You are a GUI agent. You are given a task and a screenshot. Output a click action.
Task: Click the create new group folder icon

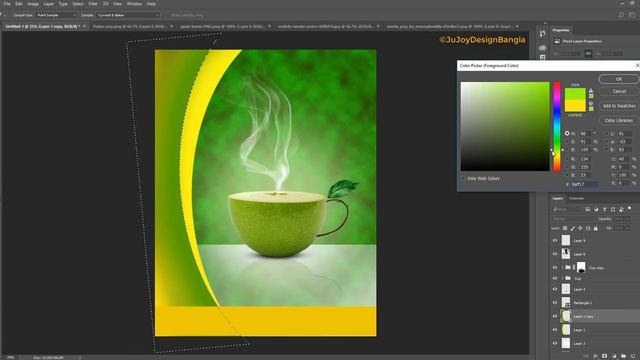[x=623, y=356]
